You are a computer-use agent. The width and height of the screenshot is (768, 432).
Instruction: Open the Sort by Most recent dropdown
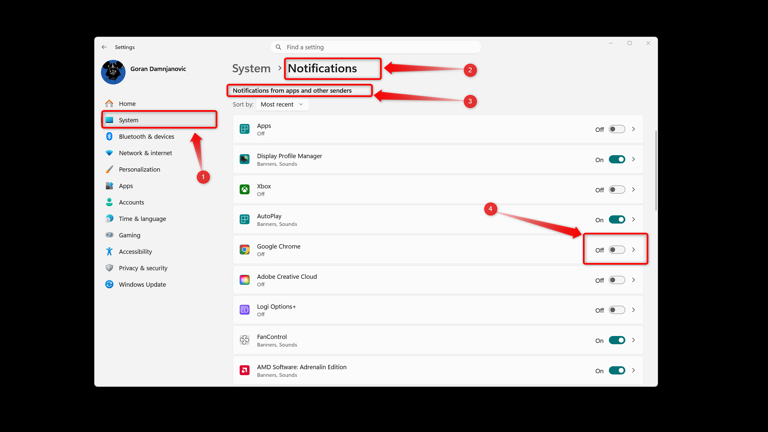click(x=282, y=104)
